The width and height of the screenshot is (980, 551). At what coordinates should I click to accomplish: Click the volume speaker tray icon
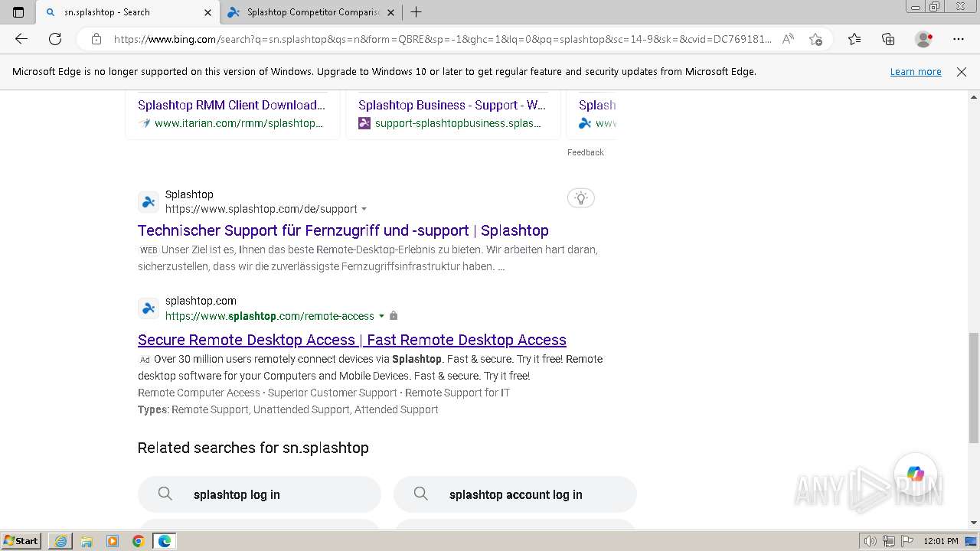point(870,541)
